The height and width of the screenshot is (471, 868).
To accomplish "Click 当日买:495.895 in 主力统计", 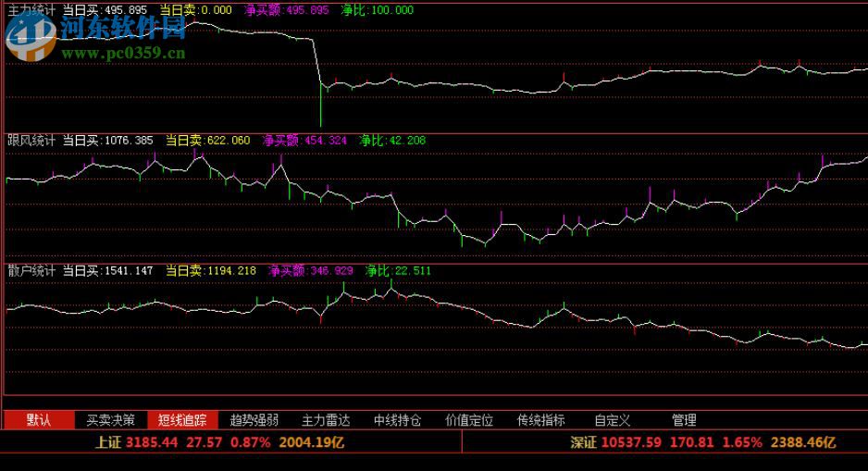I will (105, 10).
